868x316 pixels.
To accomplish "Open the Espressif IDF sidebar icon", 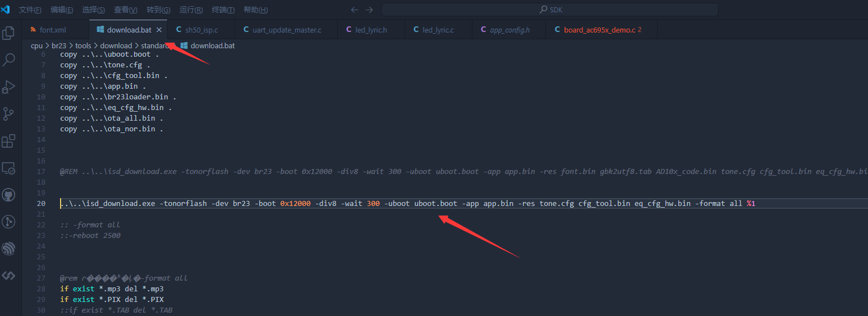I will (x=8, y=249).
